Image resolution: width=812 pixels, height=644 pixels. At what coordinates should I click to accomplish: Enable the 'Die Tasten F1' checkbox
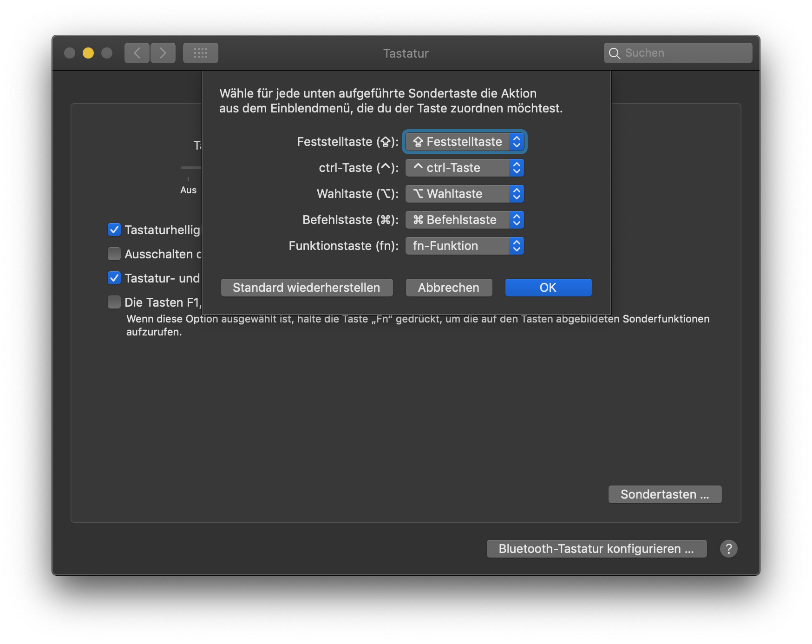114,302
